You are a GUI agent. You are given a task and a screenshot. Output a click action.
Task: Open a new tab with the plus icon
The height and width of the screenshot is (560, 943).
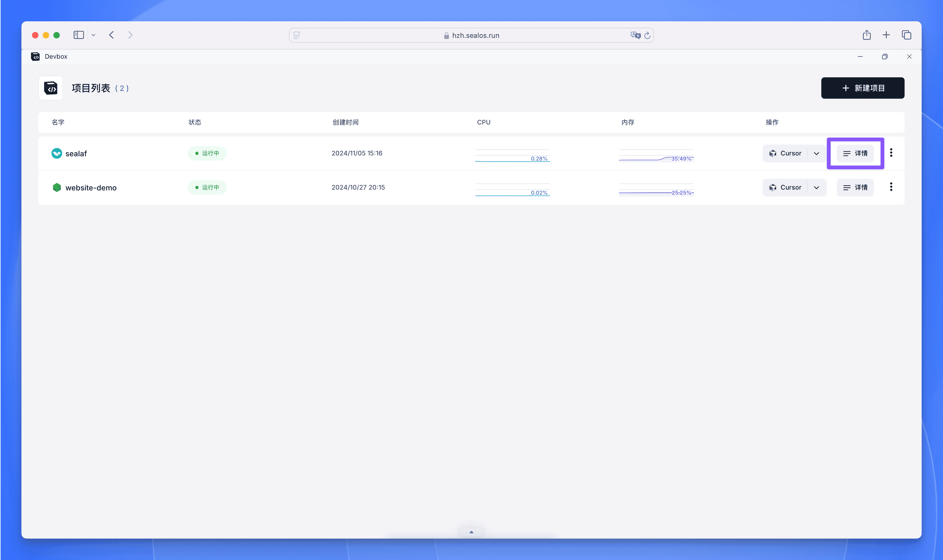[x=886, y=35]
